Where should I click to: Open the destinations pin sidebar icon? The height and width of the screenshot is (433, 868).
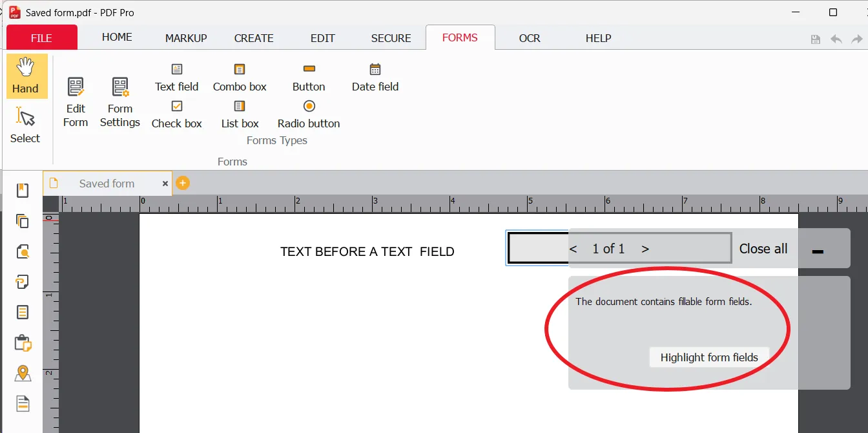point(23,374)
